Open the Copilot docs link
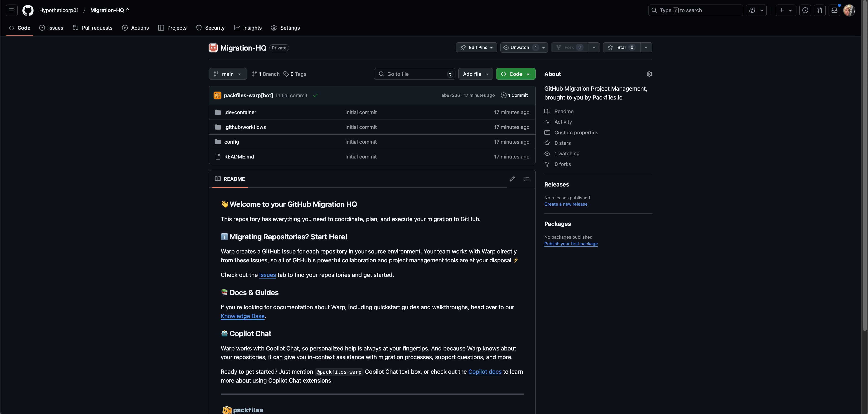Viewport: 868px width, 414px height. click(x=485, y=372)
